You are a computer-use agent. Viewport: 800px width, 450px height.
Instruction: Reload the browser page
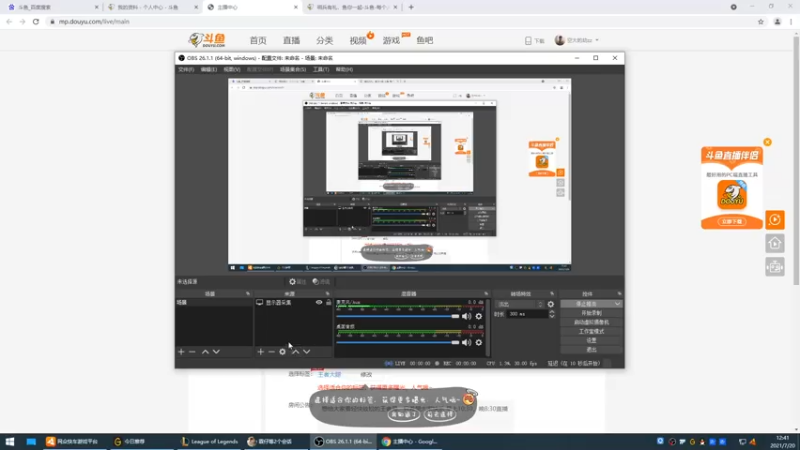click(36, 21)
